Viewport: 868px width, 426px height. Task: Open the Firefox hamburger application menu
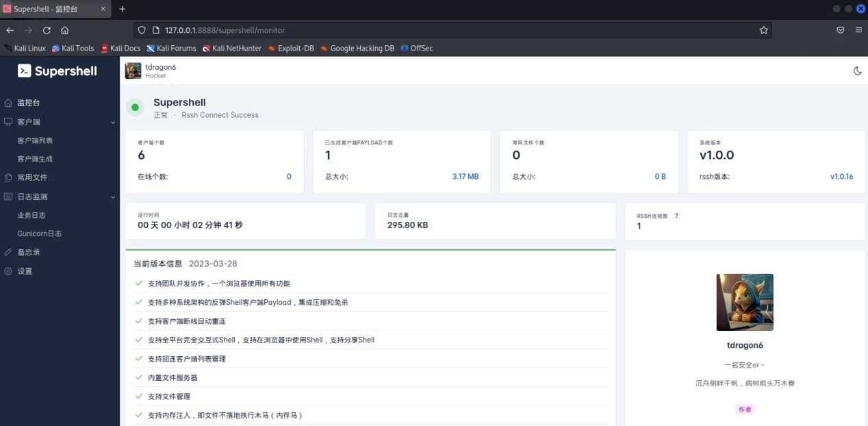(858, 30)
